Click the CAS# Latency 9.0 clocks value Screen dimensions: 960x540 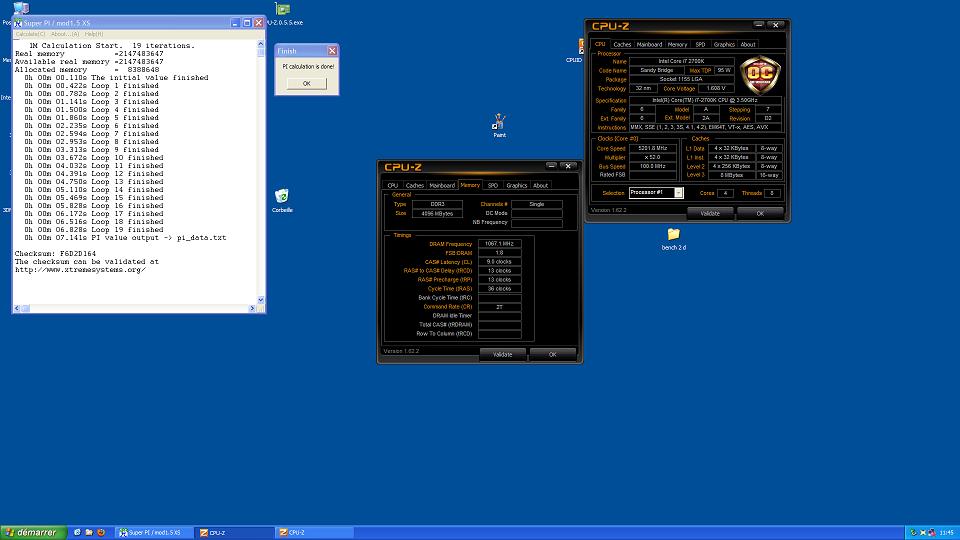point(500,261)
